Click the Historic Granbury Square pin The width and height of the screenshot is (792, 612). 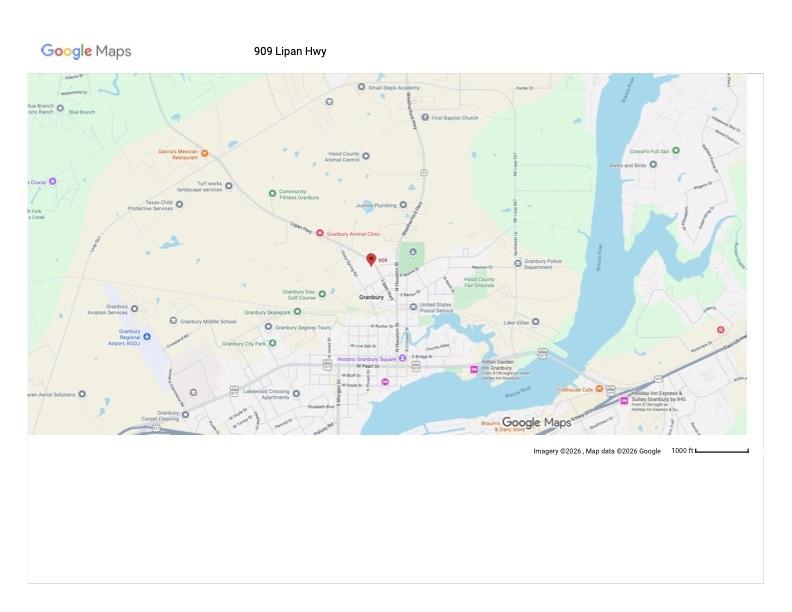point(403,358)
